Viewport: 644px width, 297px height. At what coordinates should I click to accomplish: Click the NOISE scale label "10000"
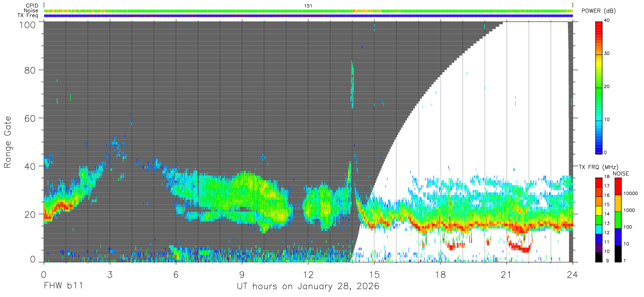[631, 193]
